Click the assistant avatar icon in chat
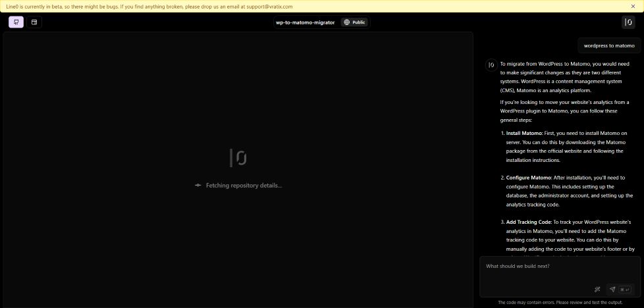The image size is (644, 308). (491, 65)
